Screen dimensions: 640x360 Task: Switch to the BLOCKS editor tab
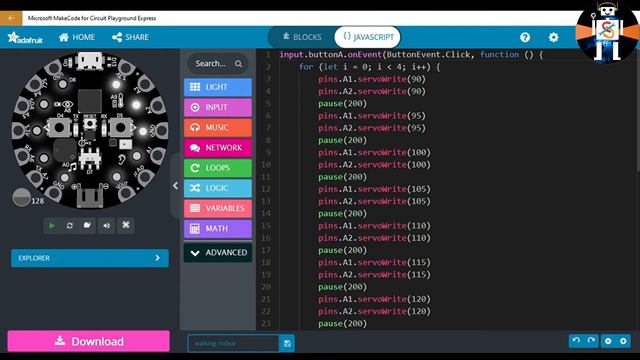click(302, 37)
